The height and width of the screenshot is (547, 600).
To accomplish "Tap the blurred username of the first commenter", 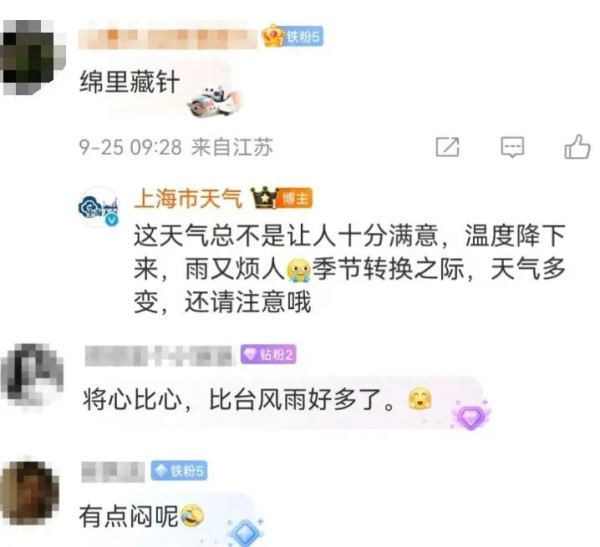I will (168, 38).
